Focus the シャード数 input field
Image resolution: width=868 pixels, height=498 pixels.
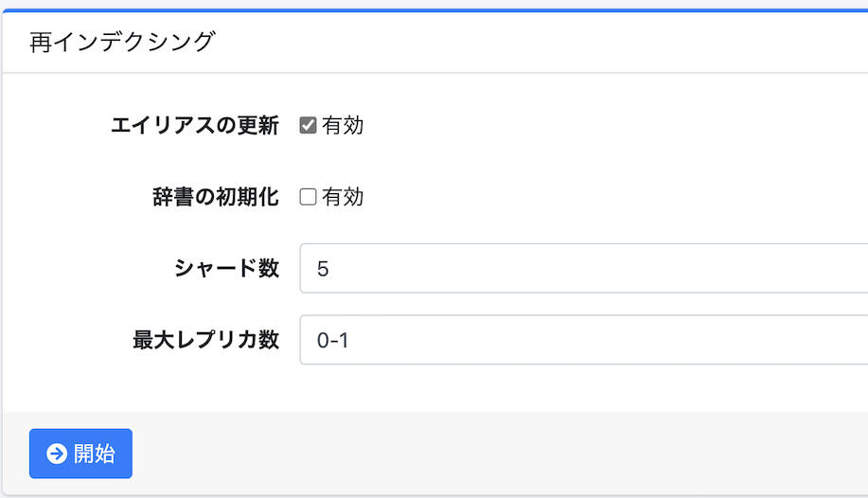[584, 268]
